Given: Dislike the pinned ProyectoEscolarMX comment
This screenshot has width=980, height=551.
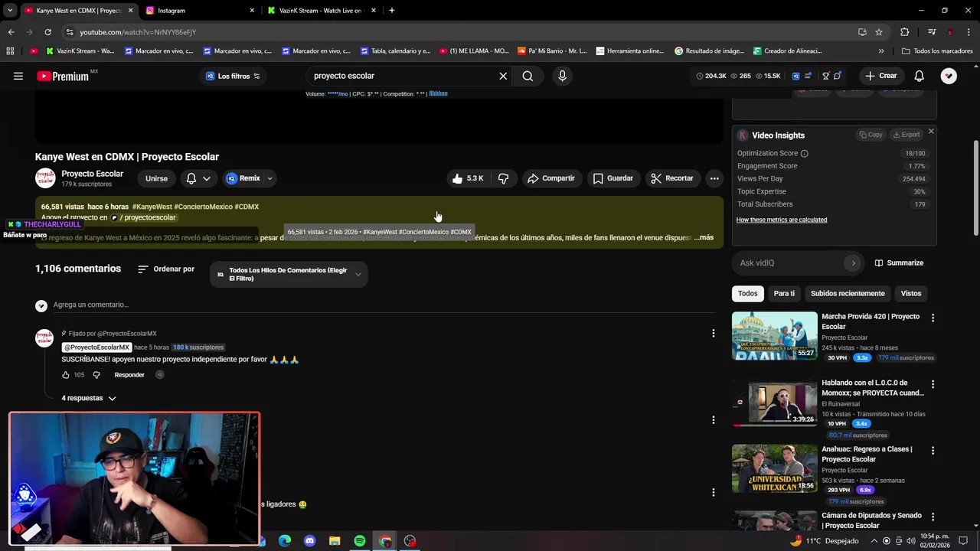Looking at the screenshot, I should click(96, 375).
